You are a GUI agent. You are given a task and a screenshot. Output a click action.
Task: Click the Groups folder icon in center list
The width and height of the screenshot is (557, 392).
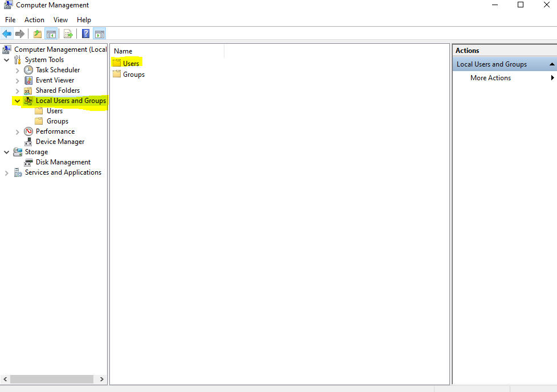click(x=117, y=74)
